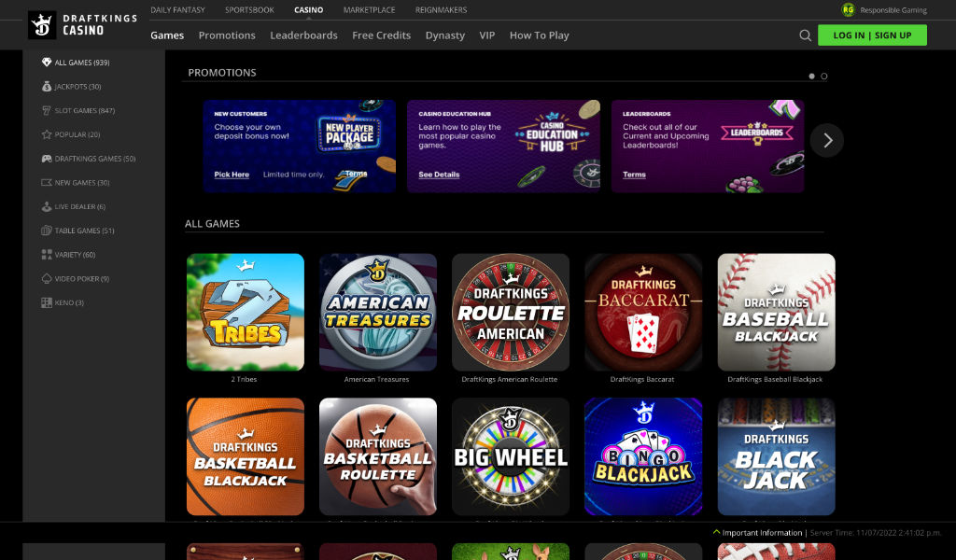Click the 'DraftKings Baseball Blackjack' caption text
The width and height of the screenshot is (956, 560).
pyautogui.click(x=775, y=379)
